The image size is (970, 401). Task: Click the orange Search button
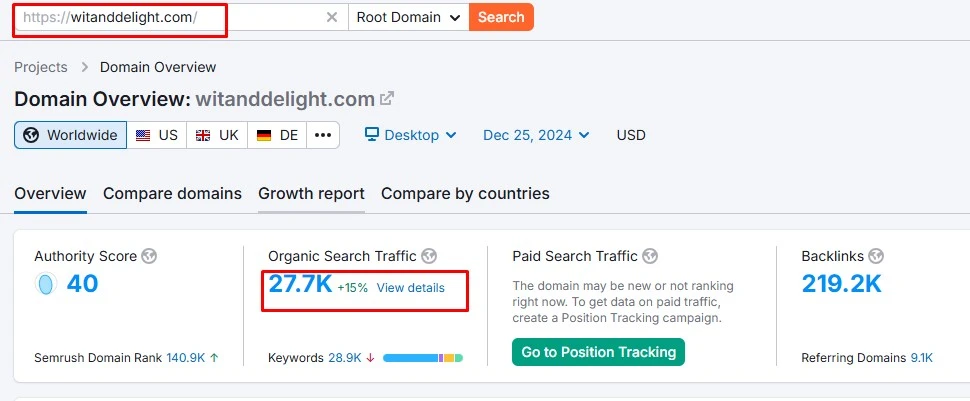point(501,18)
